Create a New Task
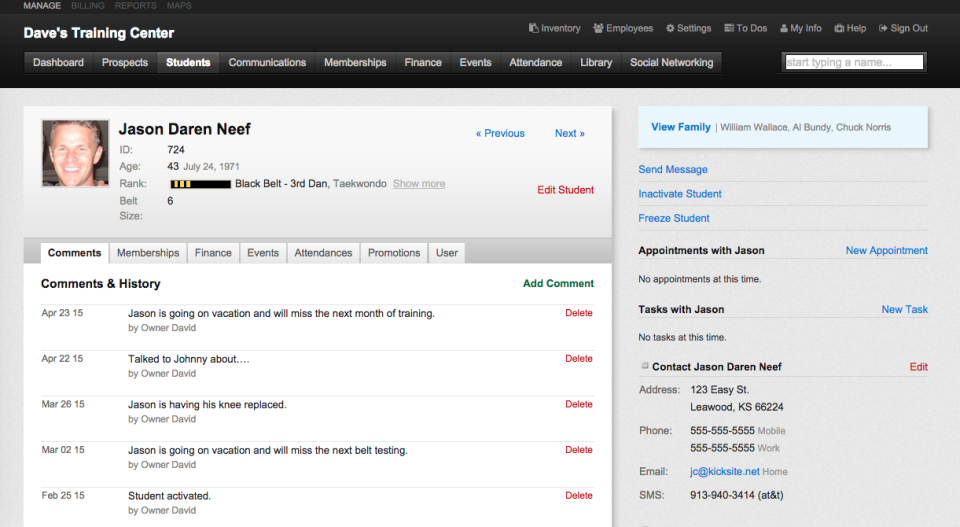 click(x=905, y=310)
